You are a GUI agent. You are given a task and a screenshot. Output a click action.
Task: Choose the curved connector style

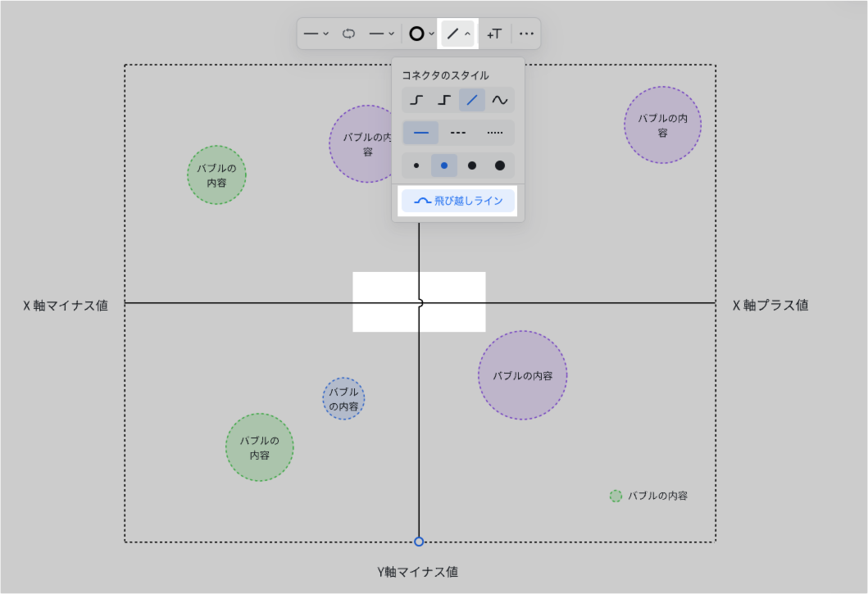point(500,100)
